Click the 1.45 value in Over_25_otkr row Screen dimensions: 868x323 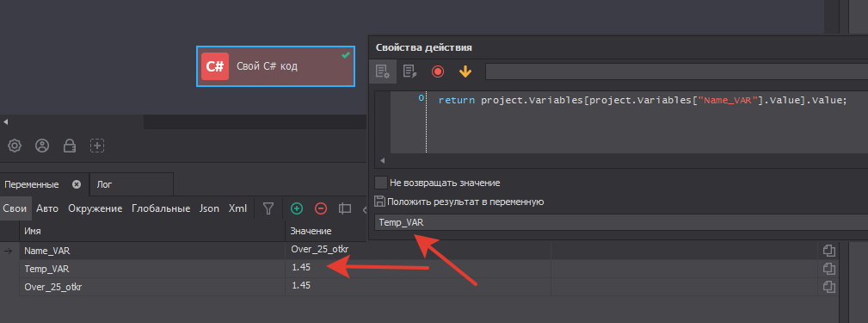[300, 285]
